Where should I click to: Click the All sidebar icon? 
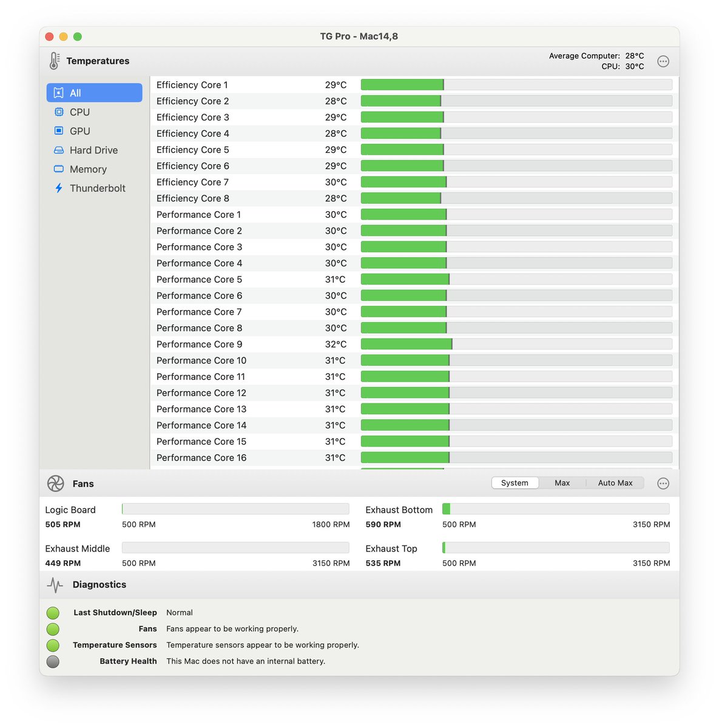coord(59,93)
